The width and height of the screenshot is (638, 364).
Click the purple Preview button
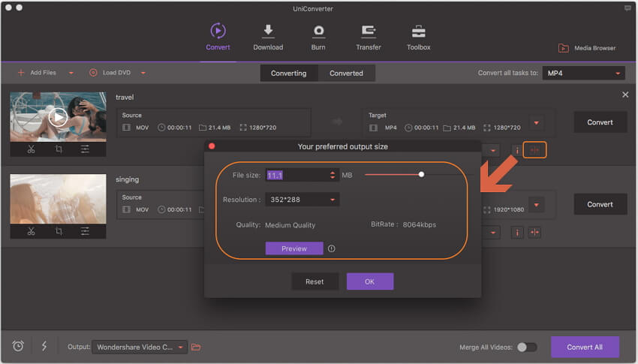coord(294,248)
